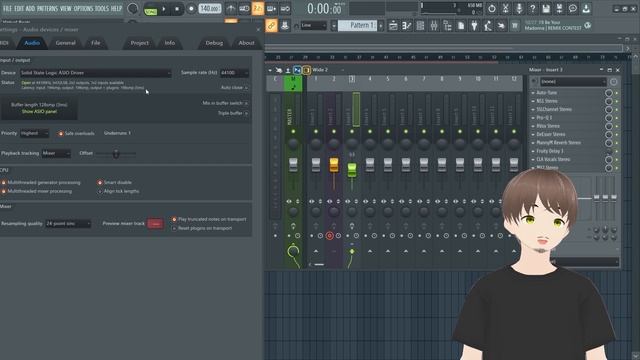Open the FILE menu
The width and height of the screenshot is (640, 360).
point(7,8)
